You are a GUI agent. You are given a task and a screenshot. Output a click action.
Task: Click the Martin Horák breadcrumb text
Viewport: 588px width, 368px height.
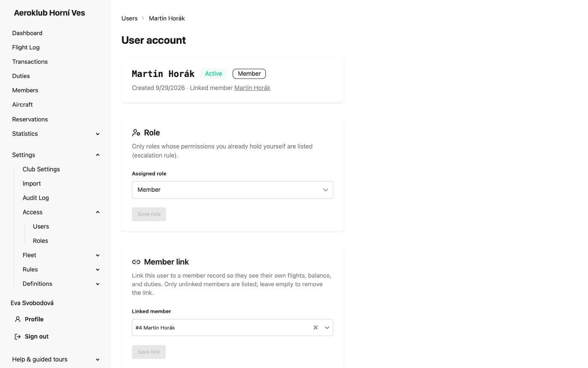167,18
